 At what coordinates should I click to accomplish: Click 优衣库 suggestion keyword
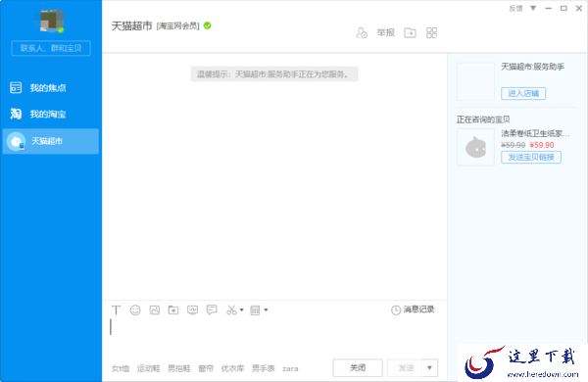232,368
